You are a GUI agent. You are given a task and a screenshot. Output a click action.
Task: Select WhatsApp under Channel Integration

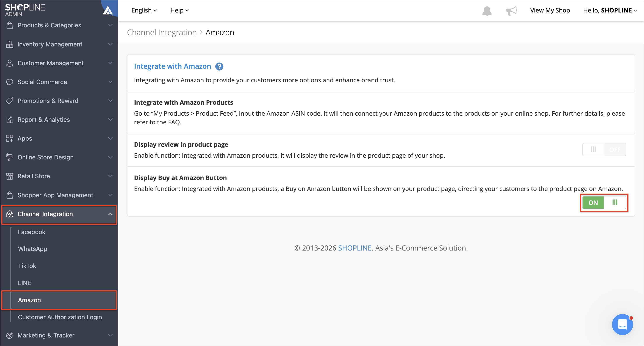(32, 249)
